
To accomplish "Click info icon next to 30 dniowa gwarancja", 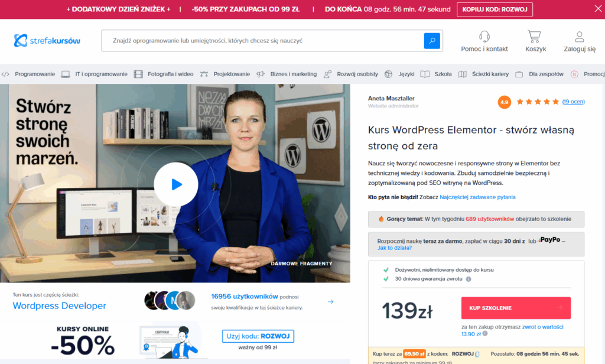I will coord(469,279).
